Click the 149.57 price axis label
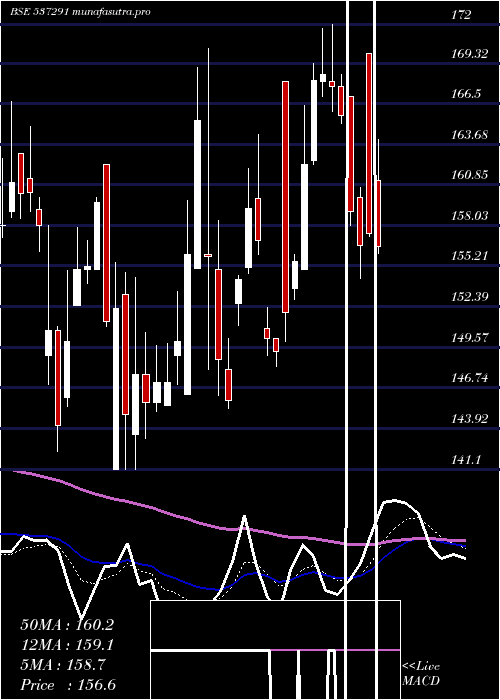 (469, 338)
